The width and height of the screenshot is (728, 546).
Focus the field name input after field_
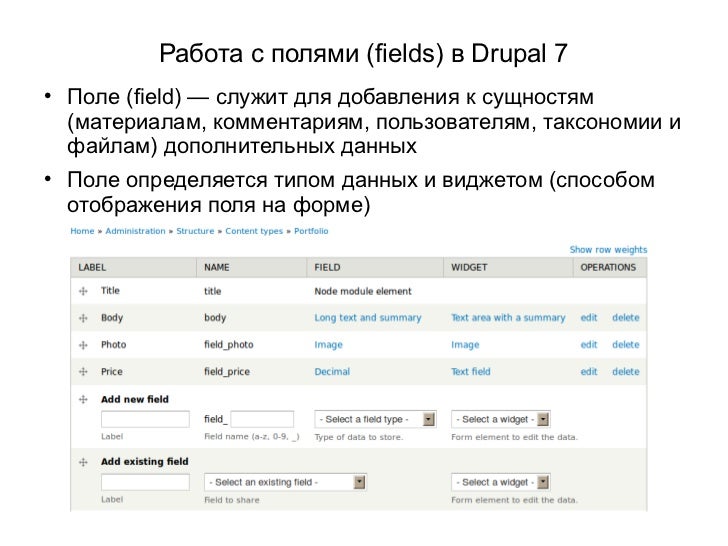[262, 419]
